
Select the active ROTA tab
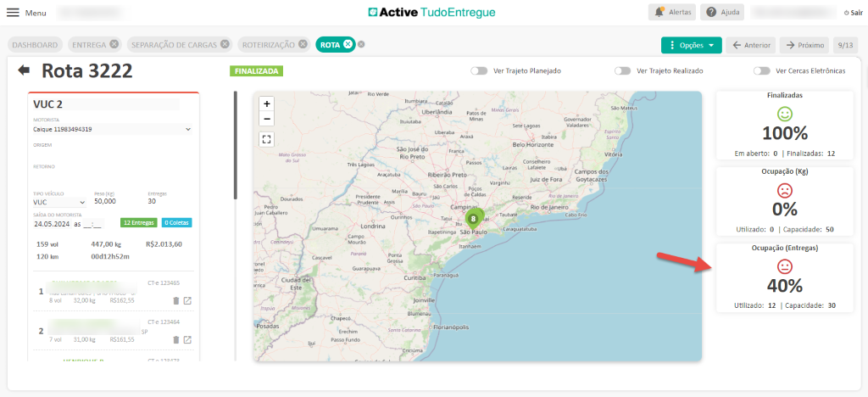(x=330, y=45)
